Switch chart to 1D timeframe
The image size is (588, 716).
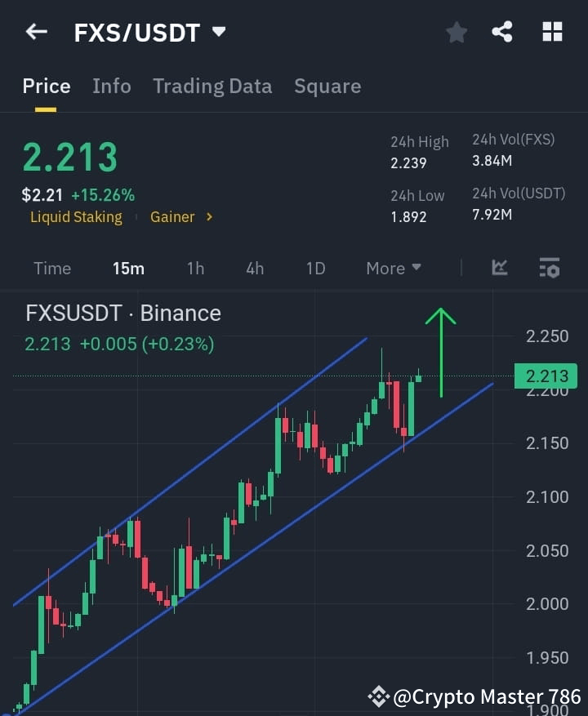(315, 268)
